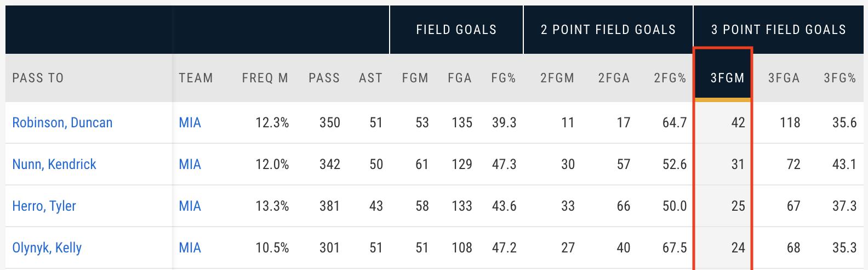The height and width of the screenshot is (270, 868).
Task: Sort by the 2FGA column header
Action: pyautogui.click(x=614, y=78)
